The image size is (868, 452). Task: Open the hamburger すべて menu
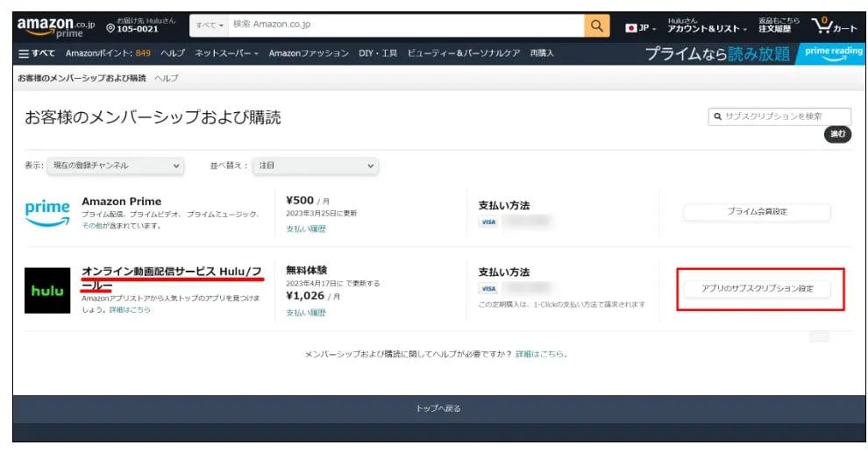[37, 53]
